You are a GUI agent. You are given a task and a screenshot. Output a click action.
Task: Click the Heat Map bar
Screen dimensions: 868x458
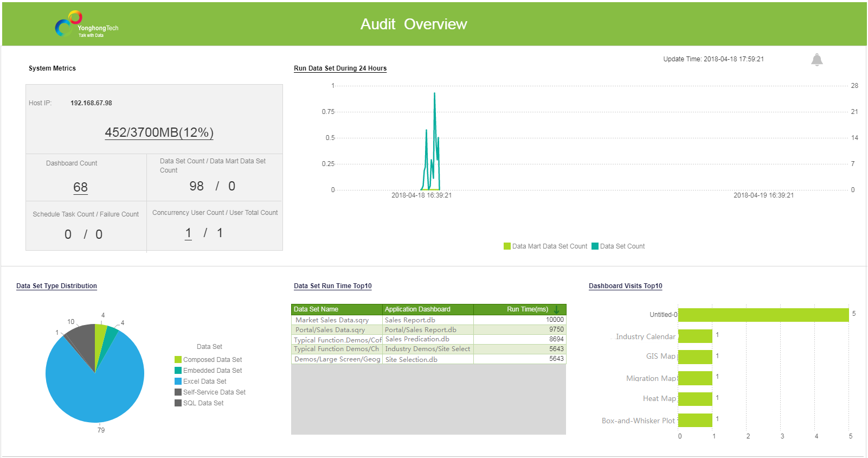coord(695,399)
